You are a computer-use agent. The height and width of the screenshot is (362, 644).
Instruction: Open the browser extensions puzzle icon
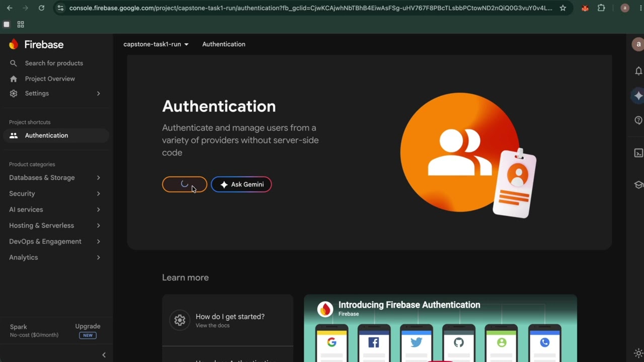[601, 8]
